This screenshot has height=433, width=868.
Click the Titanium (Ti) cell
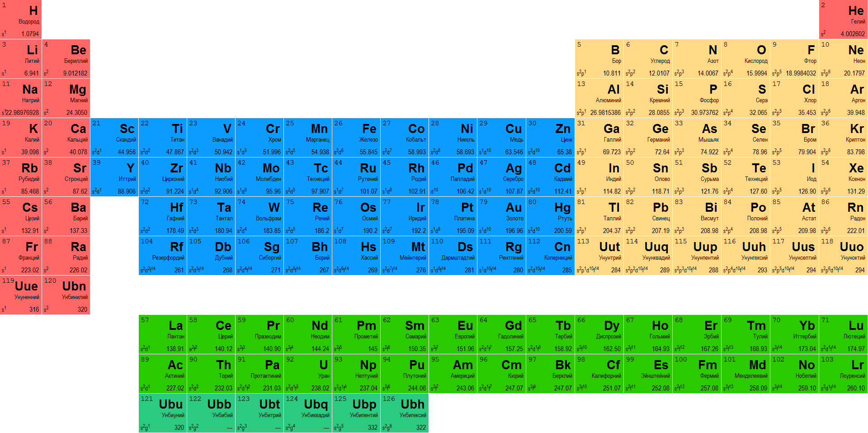[x=163, y=138]
